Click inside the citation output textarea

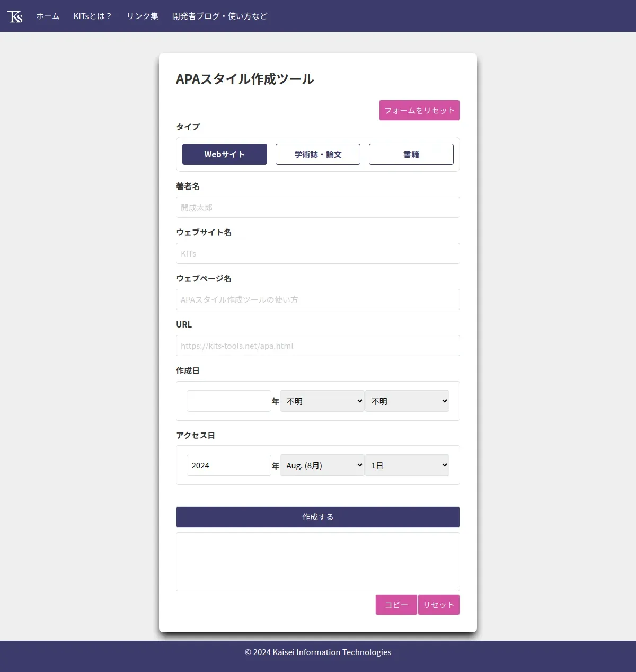click(318, 562)
